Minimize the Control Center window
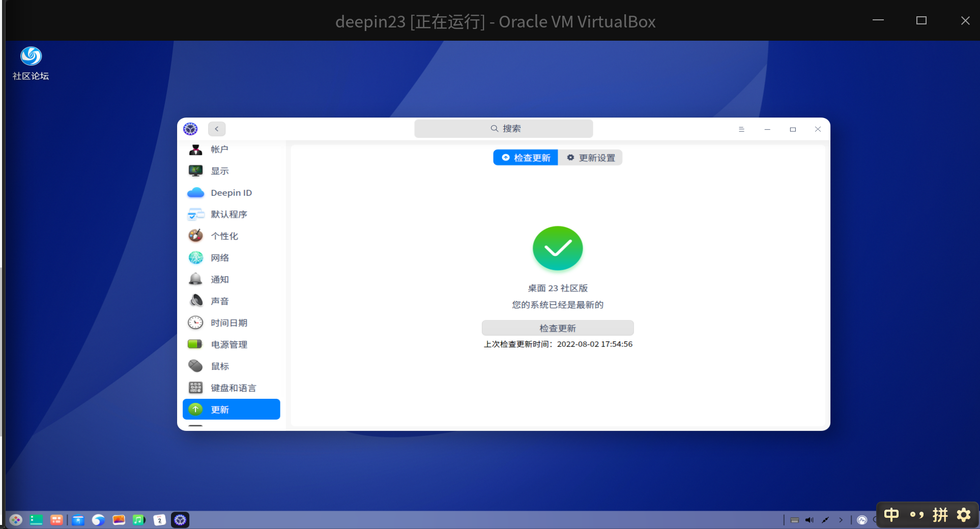The height and width of the screenshot is (529, 980). tap(767, 129)
